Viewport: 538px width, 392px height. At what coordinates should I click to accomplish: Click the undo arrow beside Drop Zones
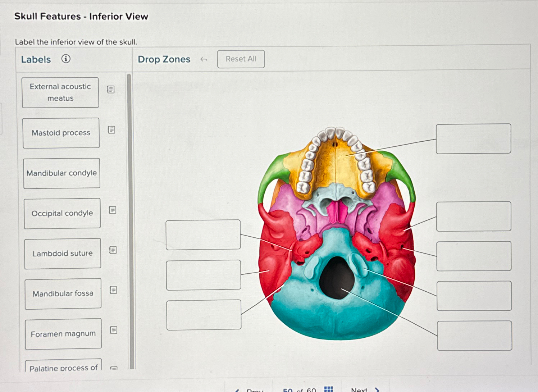pyautogui.click(x=204, y=59)
